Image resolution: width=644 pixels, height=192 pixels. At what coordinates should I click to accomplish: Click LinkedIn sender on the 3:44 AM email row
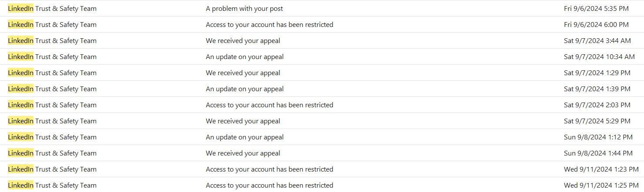[52, 41]
